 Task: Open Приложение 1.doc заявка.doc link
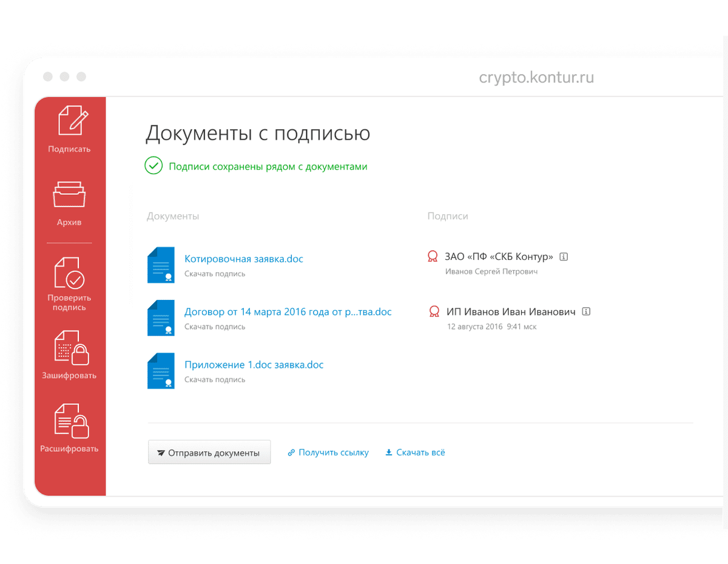254,364
